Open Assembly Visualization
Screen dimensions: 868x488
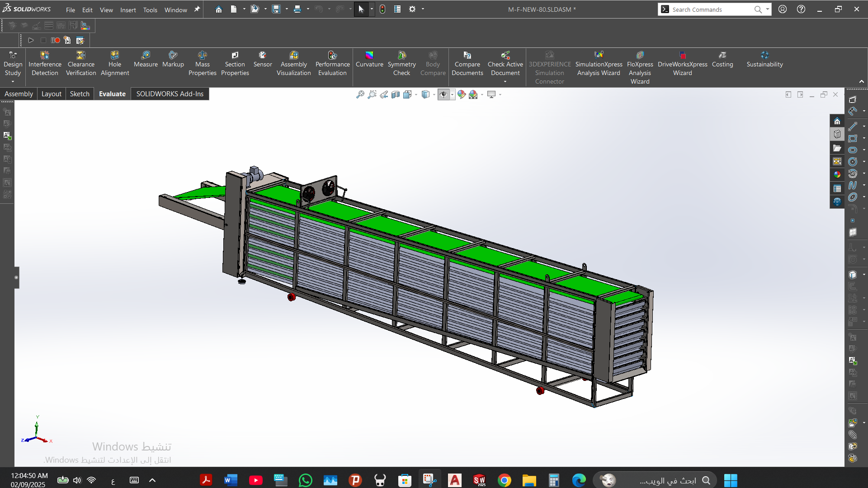point(293,63)
